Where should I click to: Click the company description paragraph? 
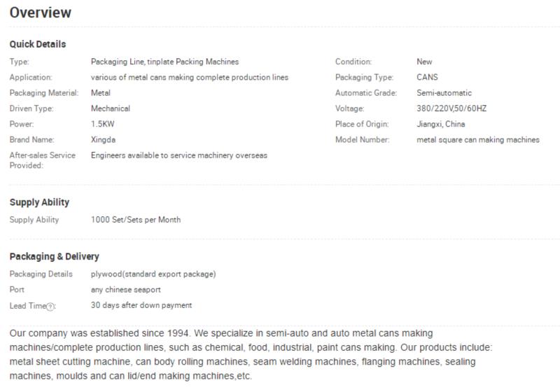251,354
